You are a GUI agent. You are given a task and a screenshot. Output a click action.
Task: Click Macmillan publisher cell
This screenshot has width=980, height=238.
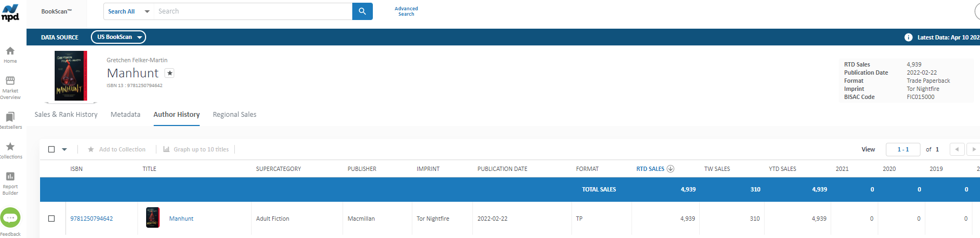361,219
